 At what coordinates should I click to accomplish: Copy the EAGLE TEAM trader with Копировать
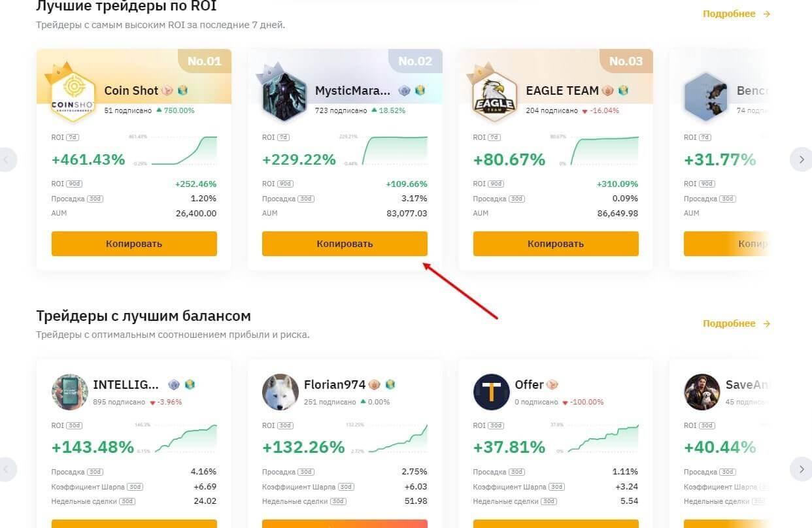556,244
